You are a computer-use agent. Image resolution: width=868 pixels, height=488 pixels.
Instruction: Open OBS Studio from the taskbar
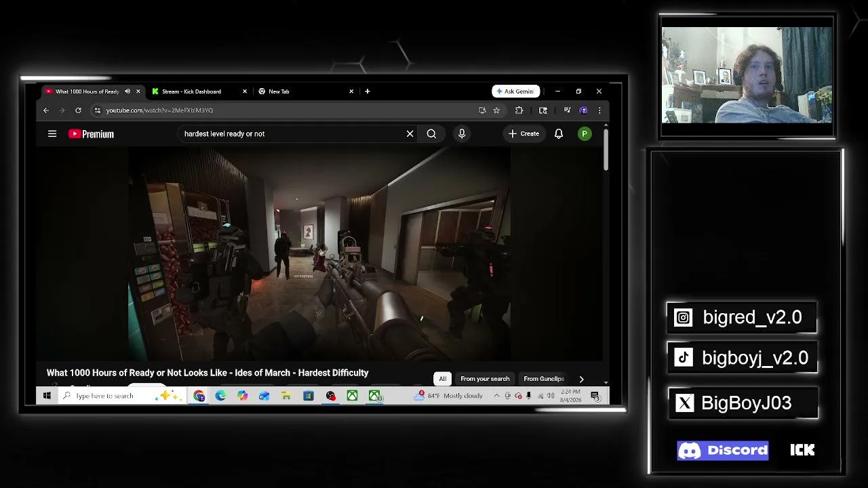click(x=330, y=396)
